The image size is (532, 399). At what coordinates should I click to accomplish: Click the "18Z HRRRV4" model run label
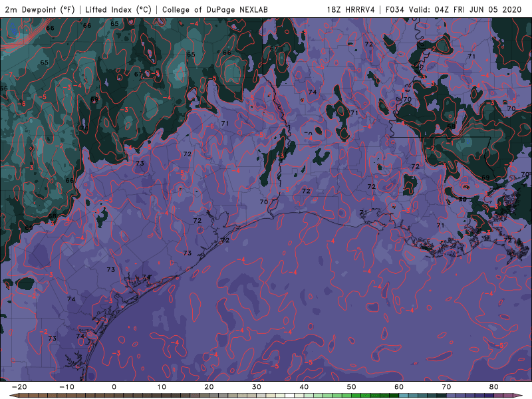click(351, 10)
